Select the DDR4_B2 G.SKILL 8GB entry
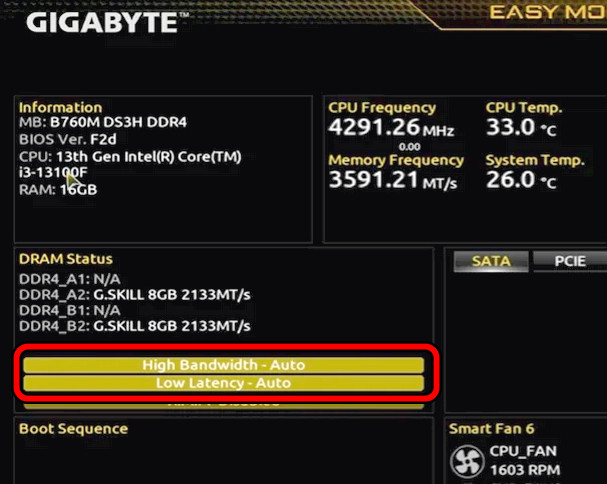 pyautogui.click(x=134, y=326)
